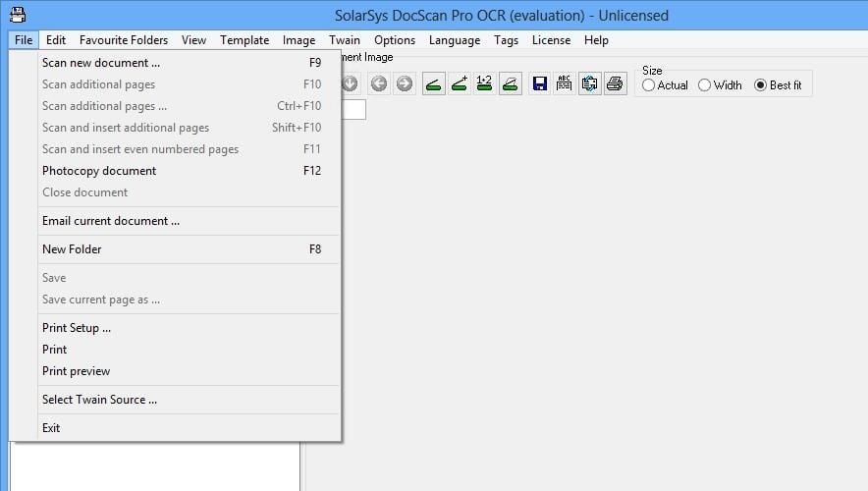Viewport: 868px width, 491px height.
Task: Open the View menu
Action: 193,40
